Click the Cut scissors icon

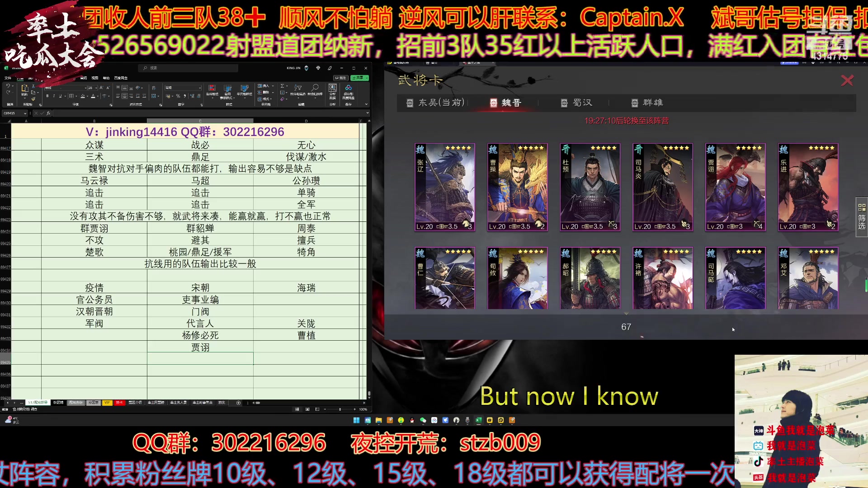click(x=33, y=86)
